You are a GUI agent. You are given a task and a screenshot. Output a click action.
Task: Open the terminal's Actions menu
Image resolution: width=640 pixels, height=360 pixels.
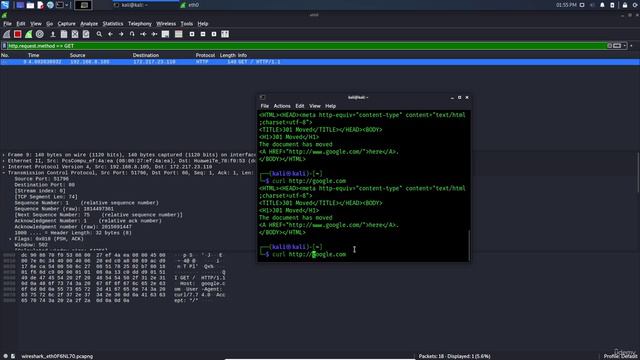coord(282,106)
